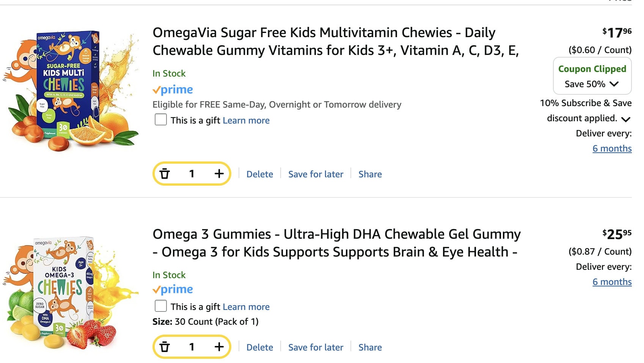The image size is (644, 363).
Task: Open Omega 3 Gummies product title
Action: (x=336, y=243)
